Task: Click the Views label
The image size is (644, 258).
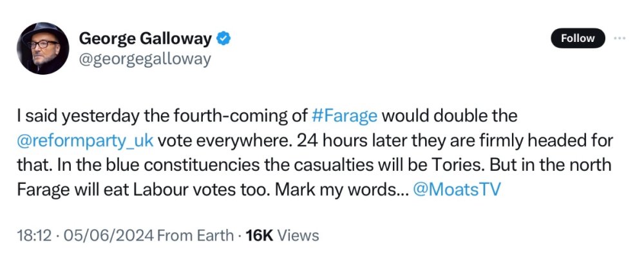Action: [298, 235]
